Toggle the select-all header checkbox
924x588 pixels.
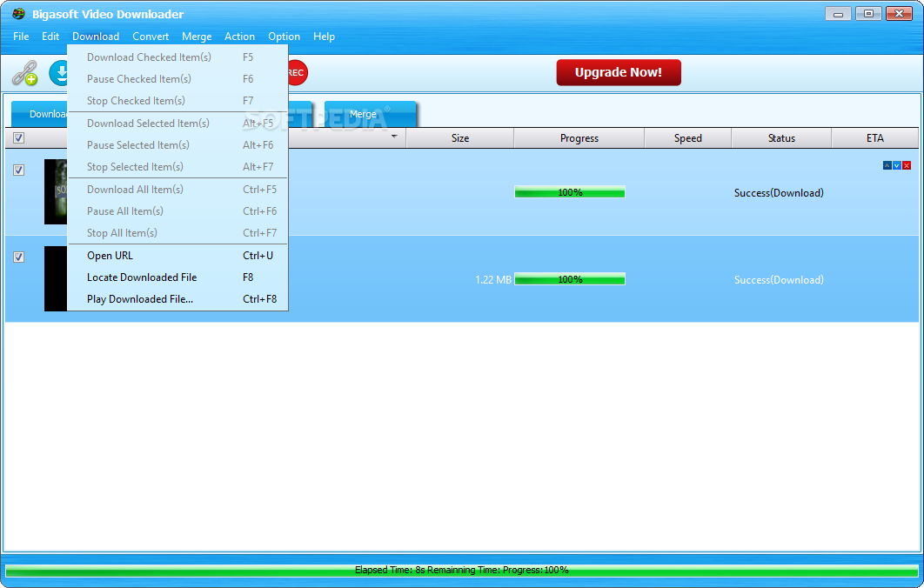point(19,138)
